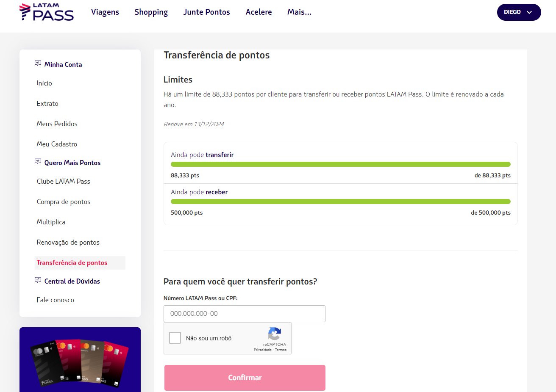Click the Quero Mais Pontos section icon

click(38, 162)
